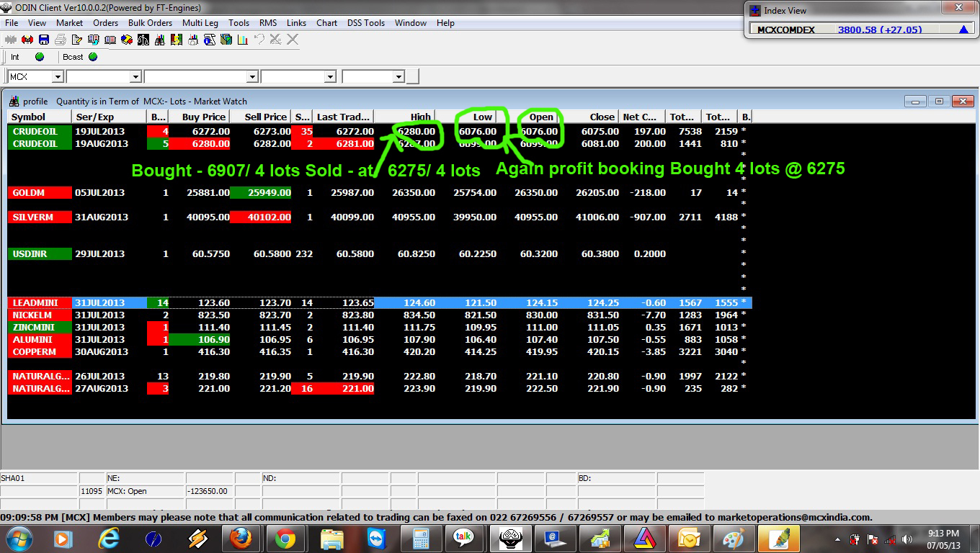
Task: Click the Windows Start button
Action: (19, 538)
